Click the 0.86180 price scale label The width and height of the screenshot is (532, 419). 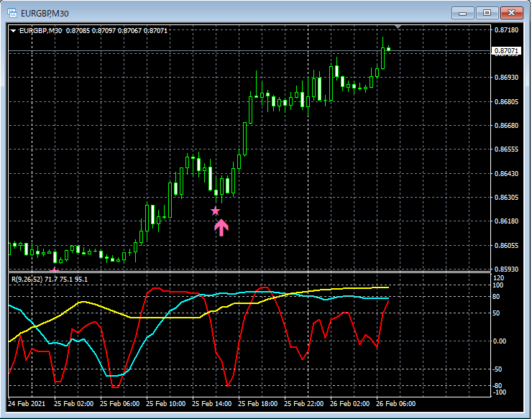[506, 221]
